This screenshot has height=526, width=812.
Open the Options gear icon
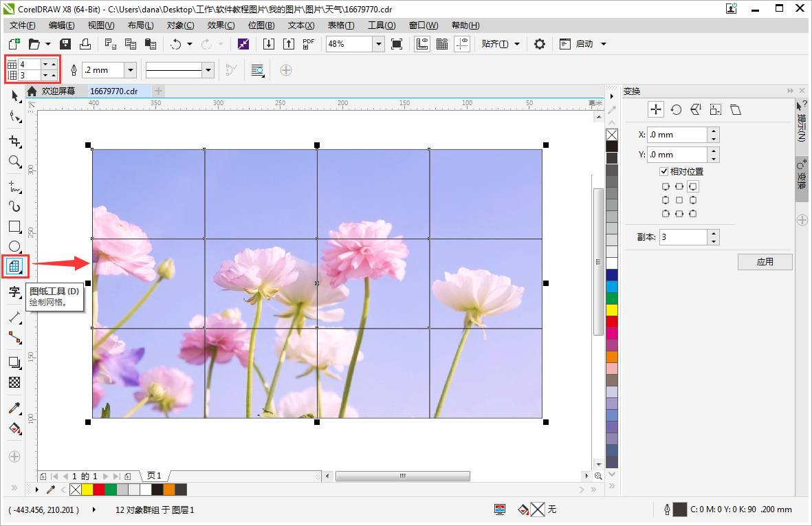click(x=540, y=44)
